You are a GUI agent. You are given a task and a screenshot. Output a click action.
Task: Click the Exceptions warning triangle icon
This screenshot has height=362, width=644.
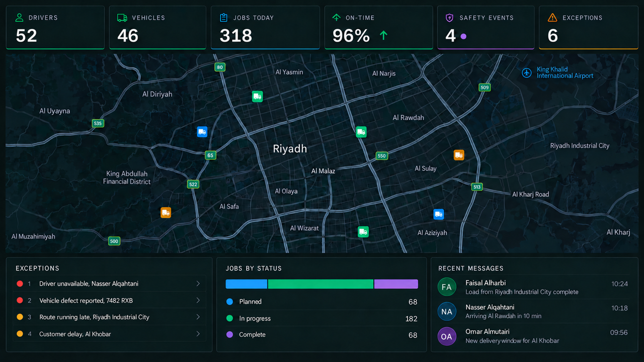(x=552, y=18)
